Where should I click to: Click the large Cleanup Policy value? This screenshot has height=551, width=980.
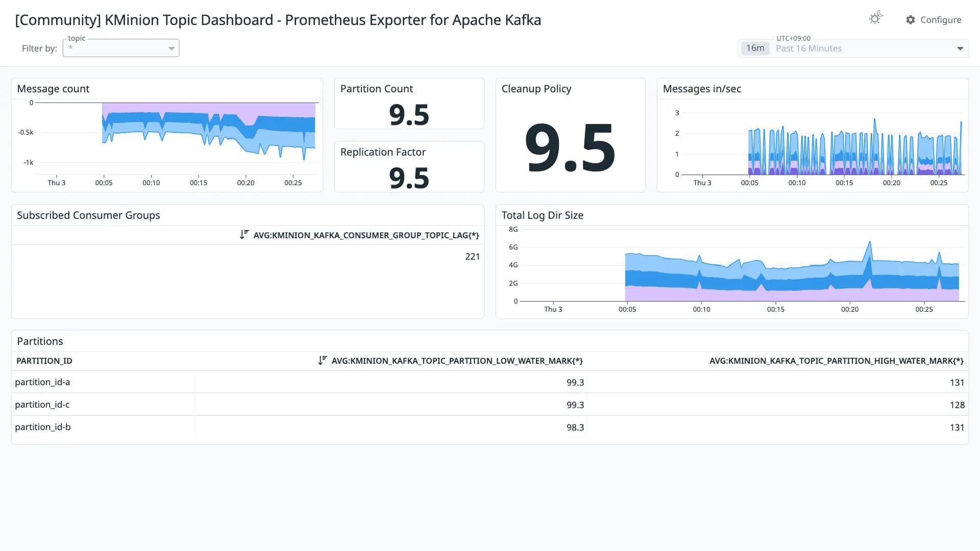(570, 148)
